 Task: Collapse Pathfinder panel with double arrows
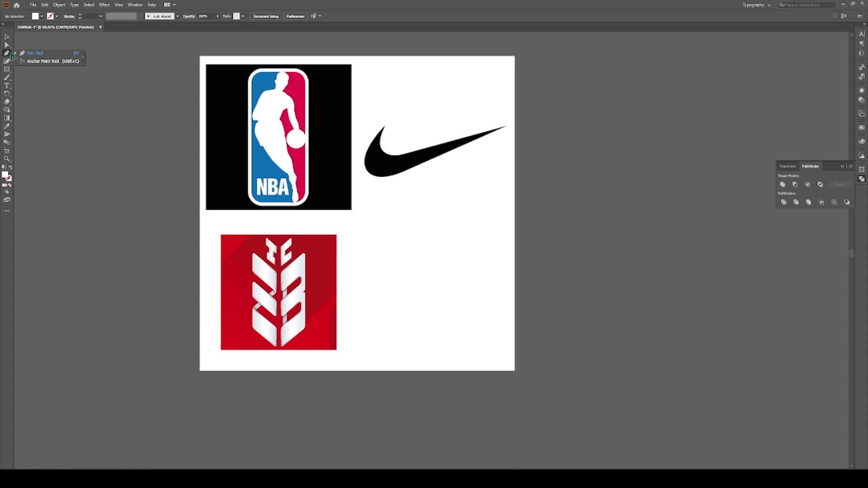(x=842, y=166)
